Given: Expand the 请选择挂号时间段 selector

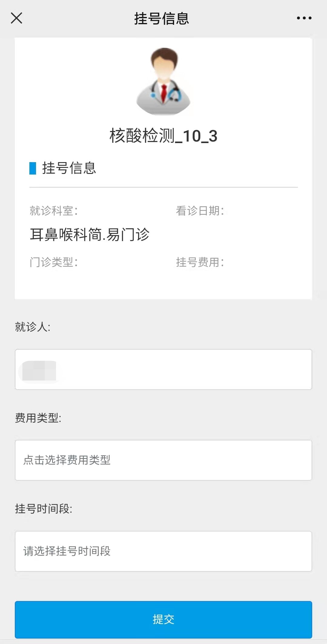Looking at the screenshot, I should [163, 551].
